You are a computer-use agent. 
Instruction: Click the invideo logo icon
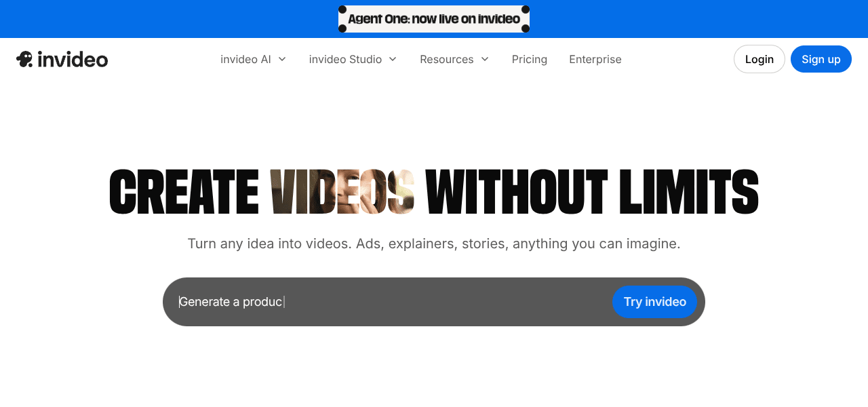coord(24,59)
